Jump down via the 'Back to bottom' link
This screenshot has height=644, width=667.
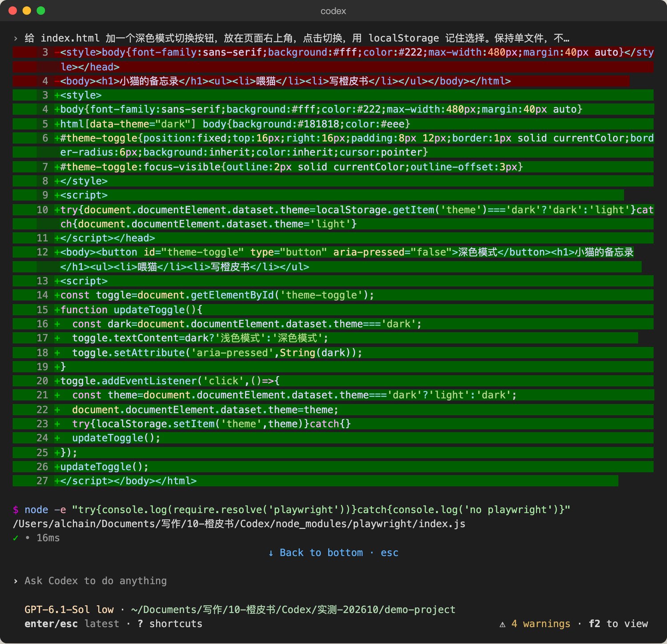321,553
